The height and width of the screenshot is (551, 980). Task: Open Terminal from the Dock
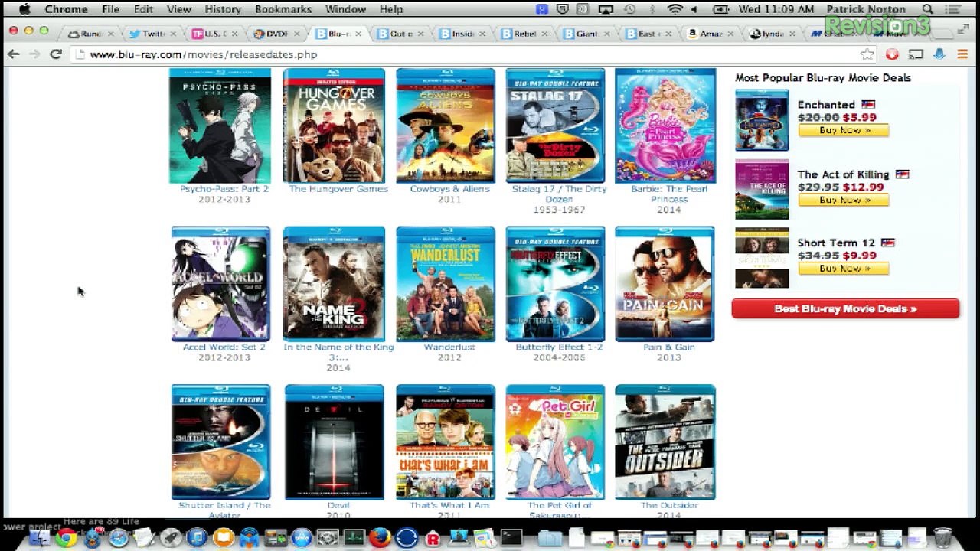(x=511, y=538)
